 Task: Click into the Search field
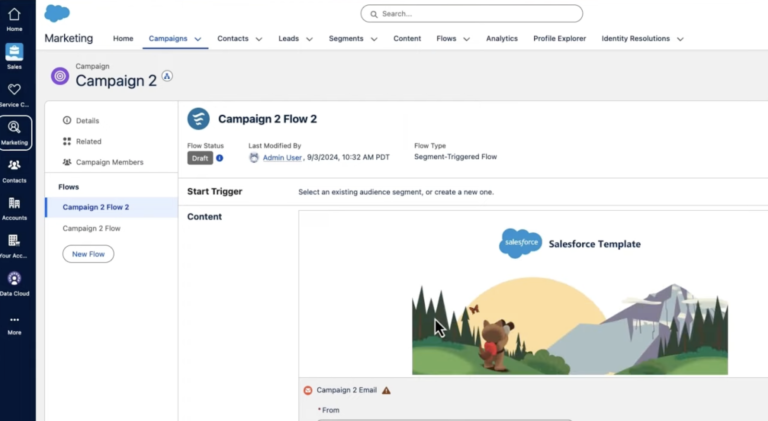tap(472, 14)
